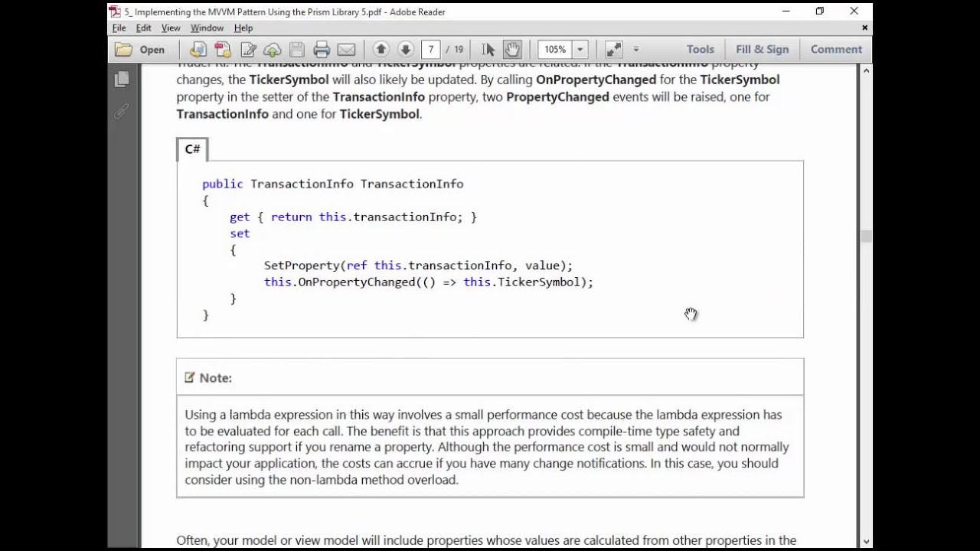The width and height of the screenshot is (980, 551).
Task: Click the vertical scrollbar thumb
Action: tap(866, 236)
